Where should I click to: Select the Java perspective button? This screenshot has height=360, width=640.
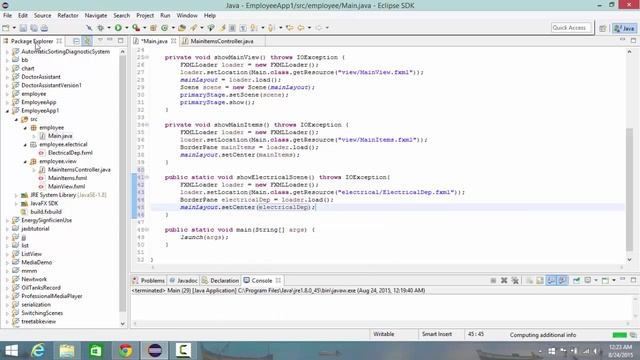click(x=624, y=28)
